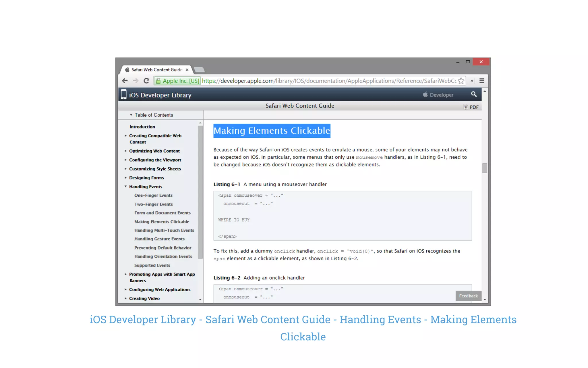588x368 pixels.
Task: Collapse the Table of Contents triangle
Action: tap(131, 115)
